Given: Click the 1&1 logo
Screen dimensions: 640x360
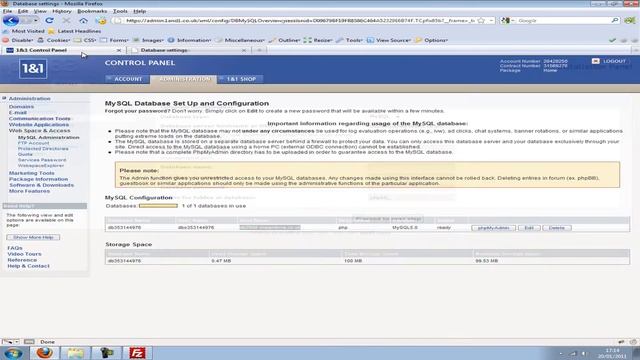Looking at the screenshot, I should point(33,69).
